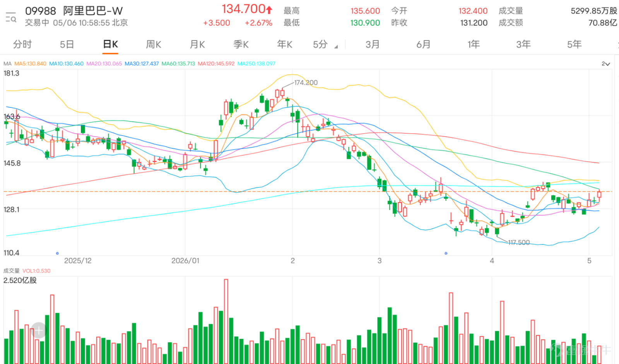Click the 110.4 price axis label
The width and height of the screenshot is (619, 364).
click(11, 253)
